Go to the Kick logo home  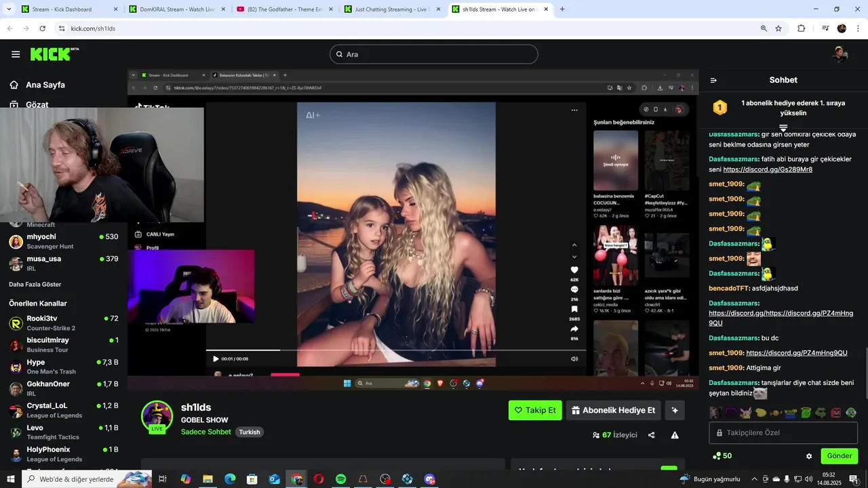click(54, 54)
